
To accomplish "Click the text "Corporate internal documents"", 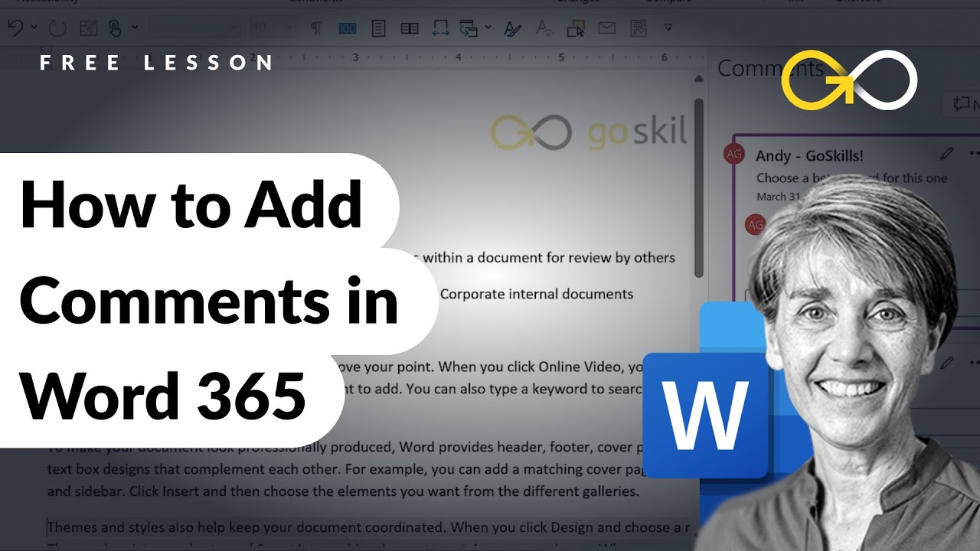I will [537, 294].
